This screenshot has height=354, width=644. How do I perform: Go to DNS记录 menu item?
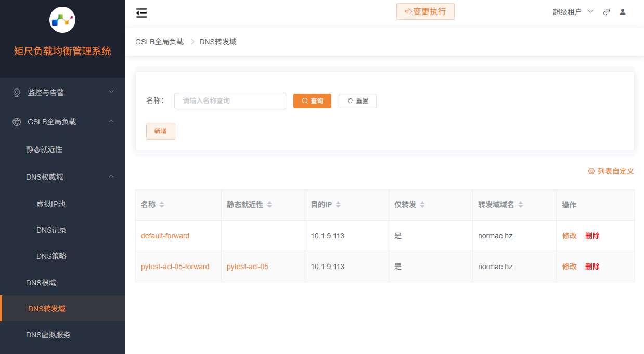click(x=51, y=230)
